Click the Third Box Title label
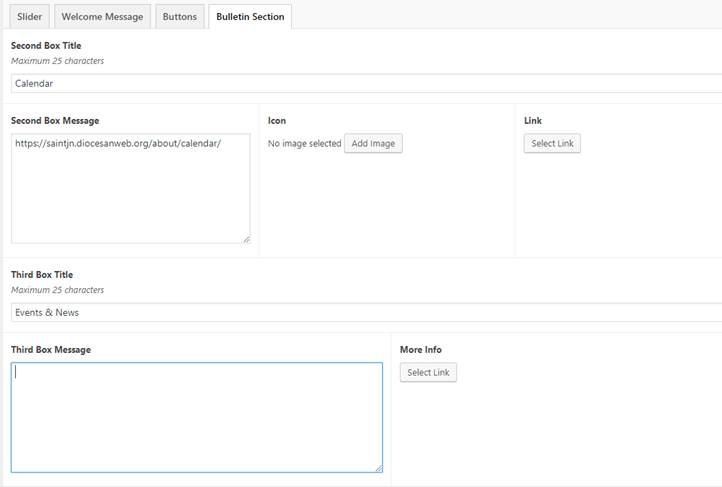This screenshot has width=722, height=487. coord(42,275)
